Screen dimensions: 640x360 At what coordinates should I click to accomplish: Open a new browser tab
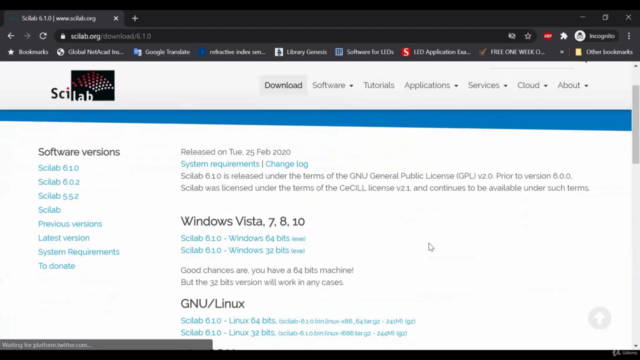coord(135,18)
